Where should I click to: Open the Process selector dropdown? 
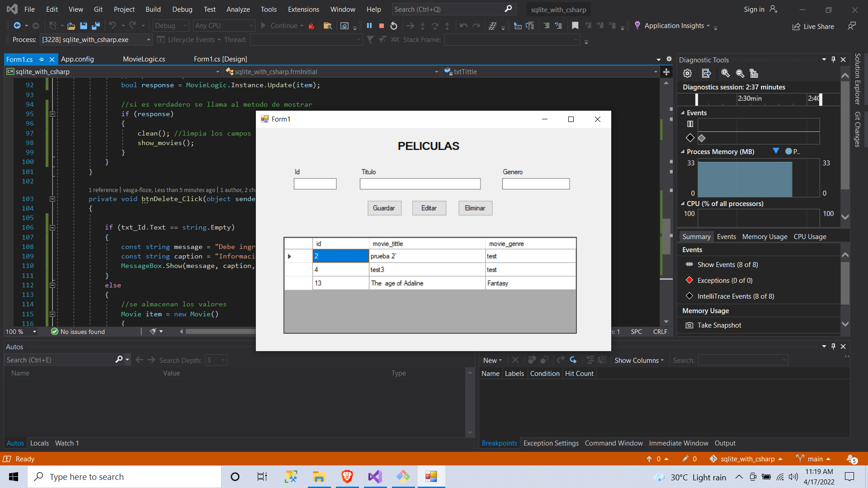[96, 40]
